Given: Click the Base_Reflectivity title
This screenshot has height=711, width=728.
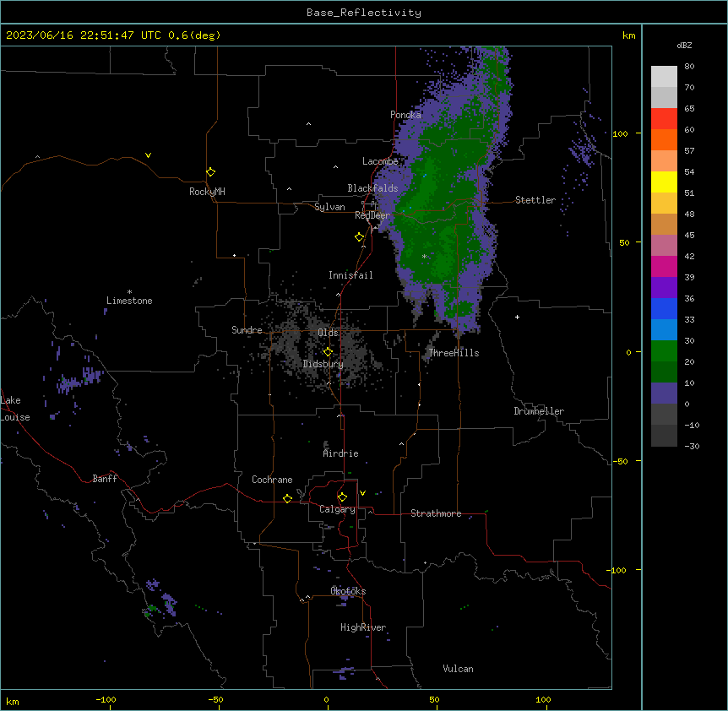Looking at the screenshot, I should (364, 13).
